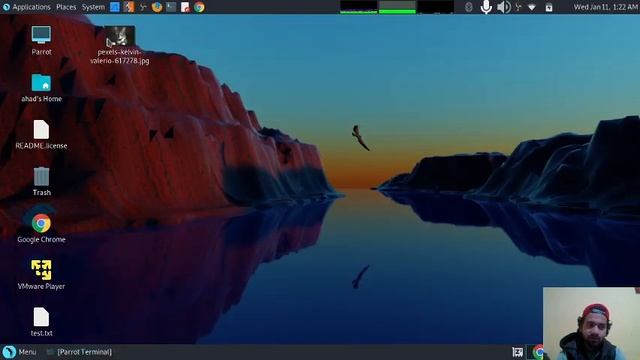Click the Chrome icon in bottom panel
Viewport: 640px width, 360px height.
(538, 352)
